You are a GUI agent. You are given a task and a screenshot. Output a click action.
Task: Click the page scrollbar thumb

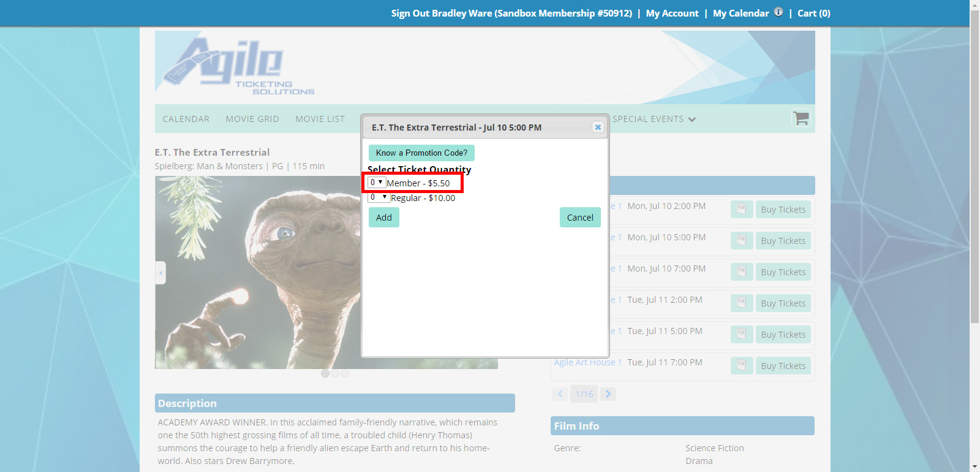[974, 166]
